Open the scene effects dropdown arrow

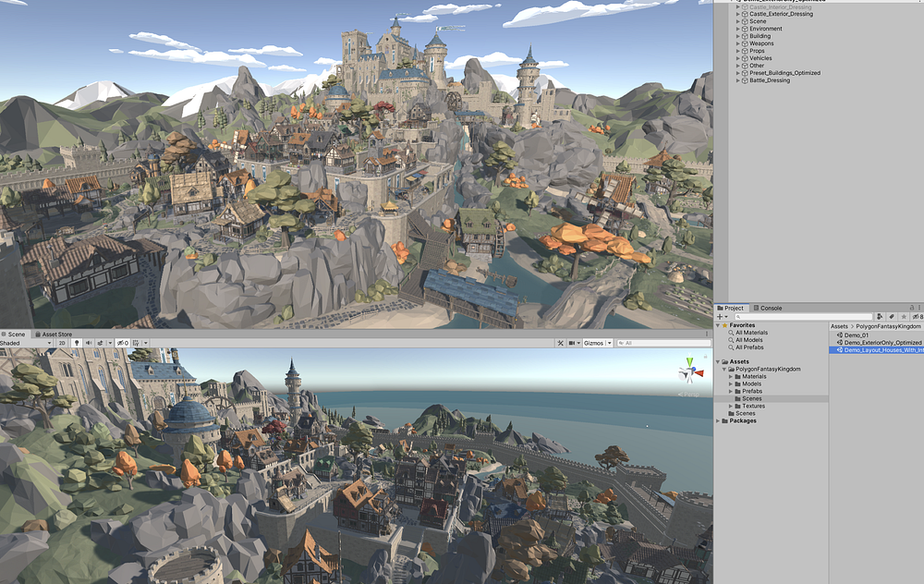110,343
